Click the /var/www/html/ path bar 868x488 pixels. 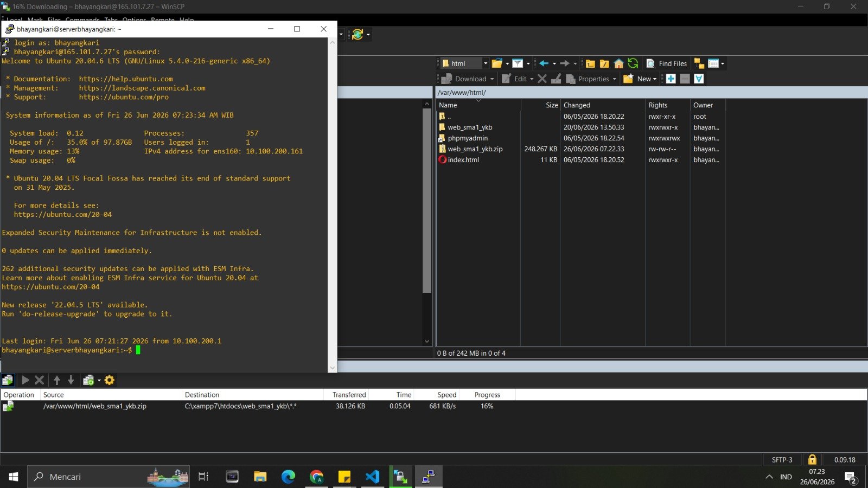pyautogui.click(x=651, y=93)
